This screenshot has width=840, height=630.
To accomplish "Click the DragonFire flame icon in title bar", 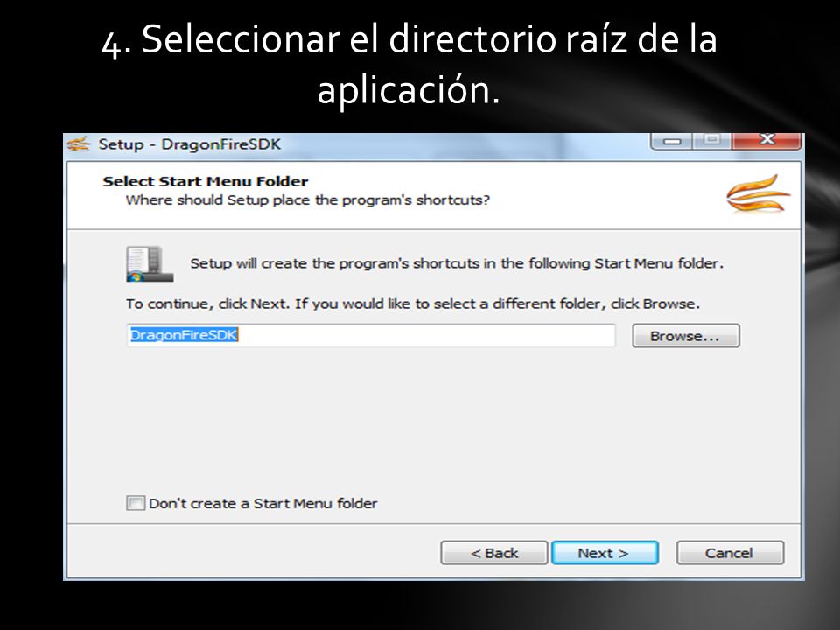I will tap(79, 144).
